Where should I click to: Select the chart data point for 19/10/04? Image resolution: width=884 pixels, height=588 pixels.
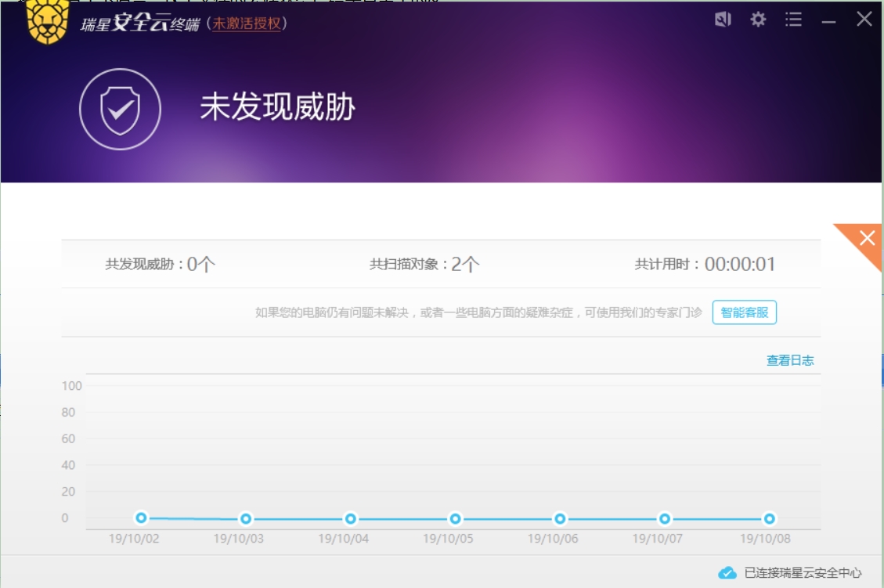click(351, 518)
